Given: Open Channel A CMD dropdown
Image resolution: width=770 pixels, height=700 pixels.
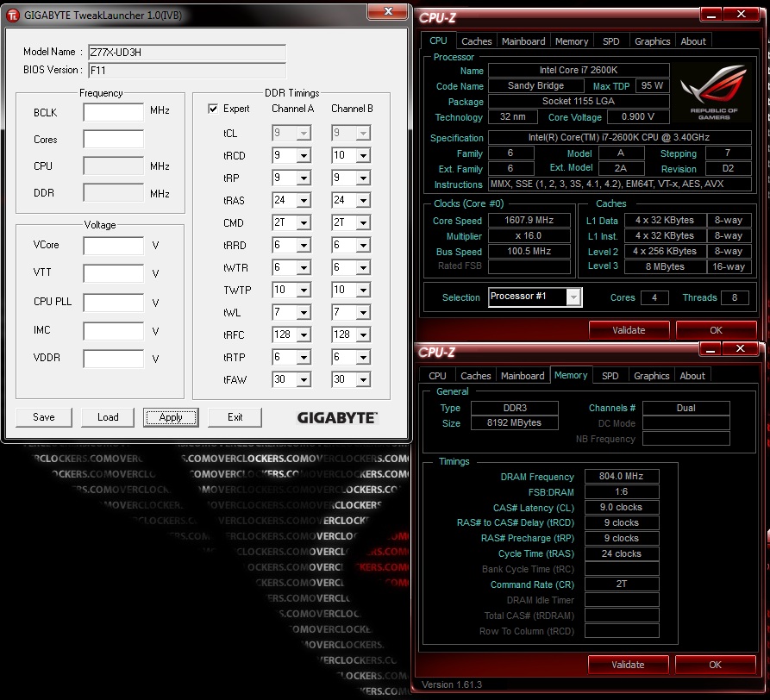Looking at the screenshot, I should point(304,223).
